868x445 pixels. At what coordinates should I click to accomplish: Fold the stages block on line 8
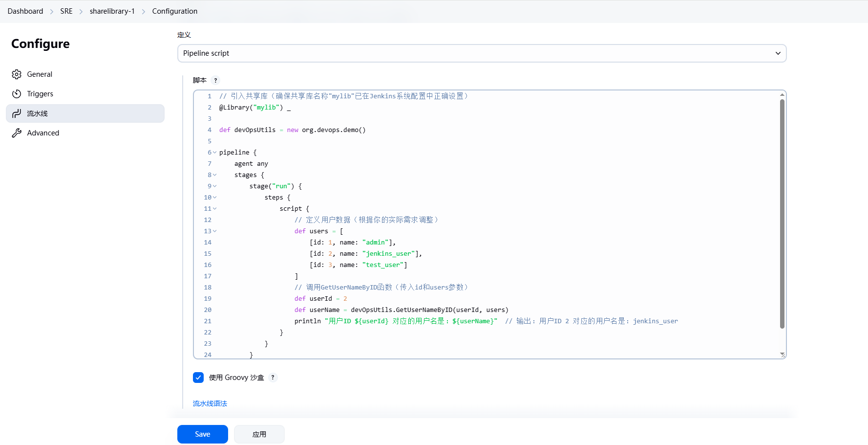[x=214, y=175]
